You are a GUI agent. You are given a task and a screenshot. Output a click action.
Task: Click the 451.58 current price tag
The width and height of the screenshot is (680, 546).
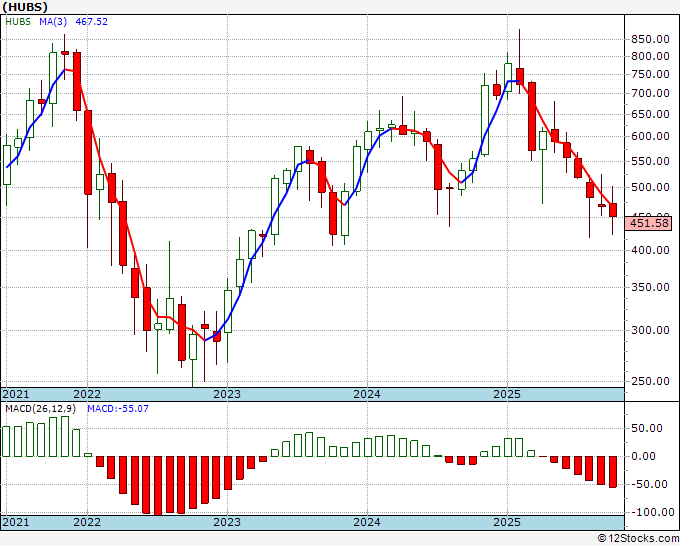point(649,224)
